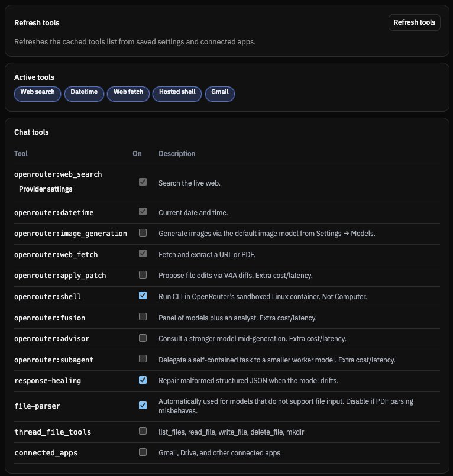The image size is (453, 476).
Task: Click the openrouter:shell tool name
Action: click(48, 297)
